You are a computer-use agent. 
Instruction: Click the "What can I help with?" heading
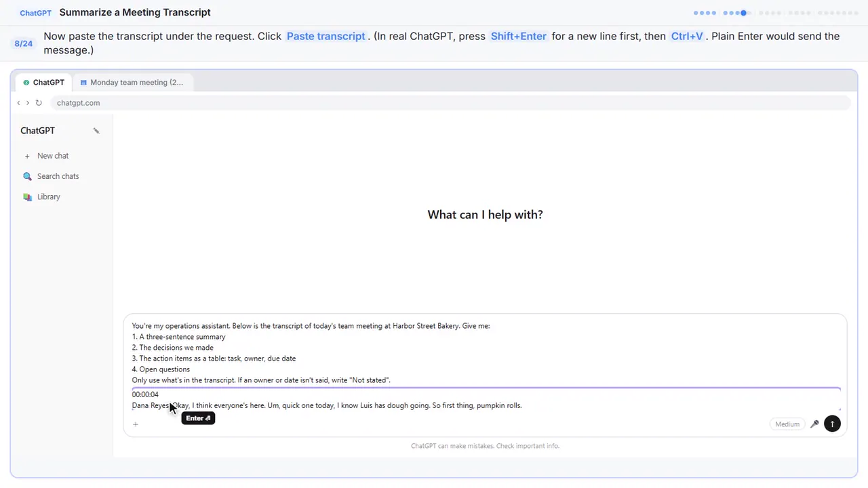coord(485,215)
